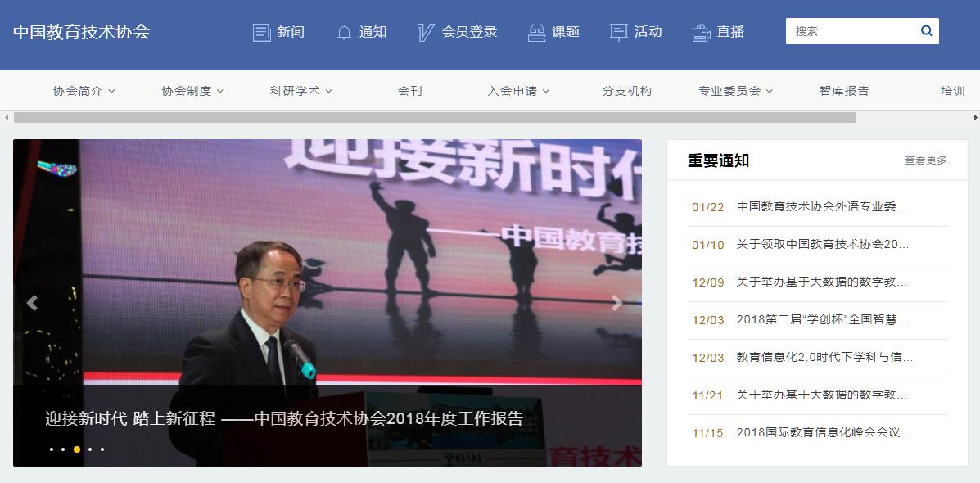The image size is (980, 483).
Task: Click the 课题 topics icon
Action: (536, 32)
